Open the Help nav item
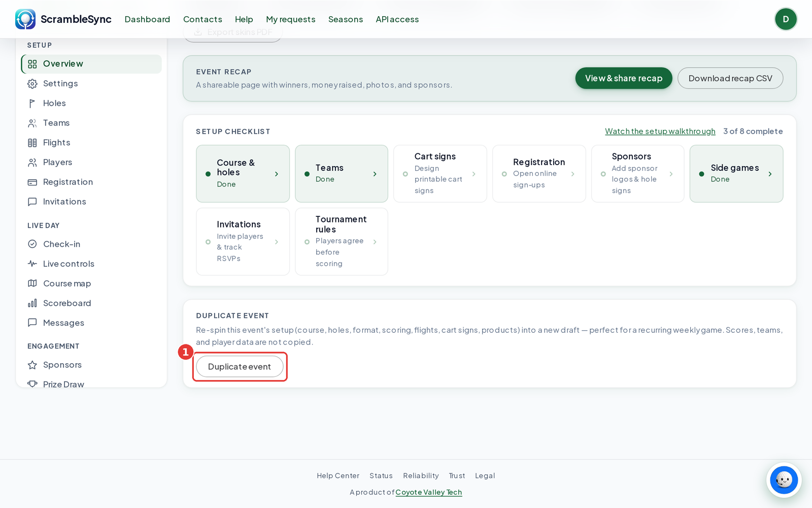812x508 pixels. tap(244, 19)
